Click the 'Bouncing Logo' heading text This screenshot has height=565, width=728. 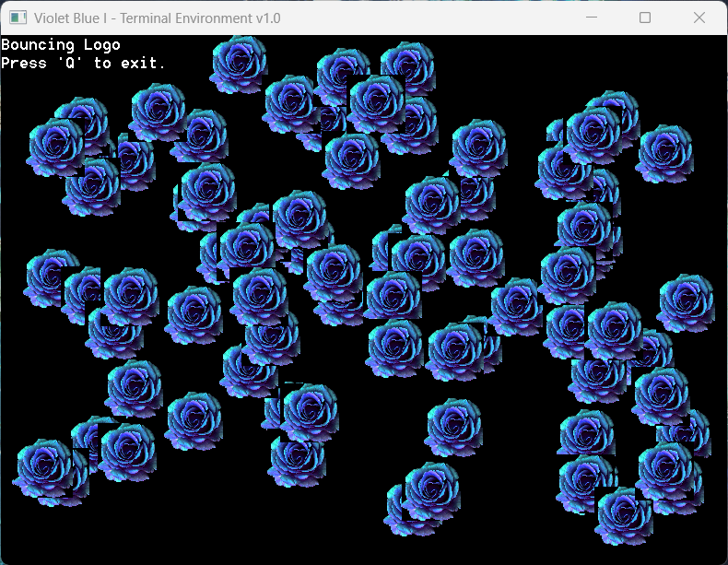click(61, 44)
